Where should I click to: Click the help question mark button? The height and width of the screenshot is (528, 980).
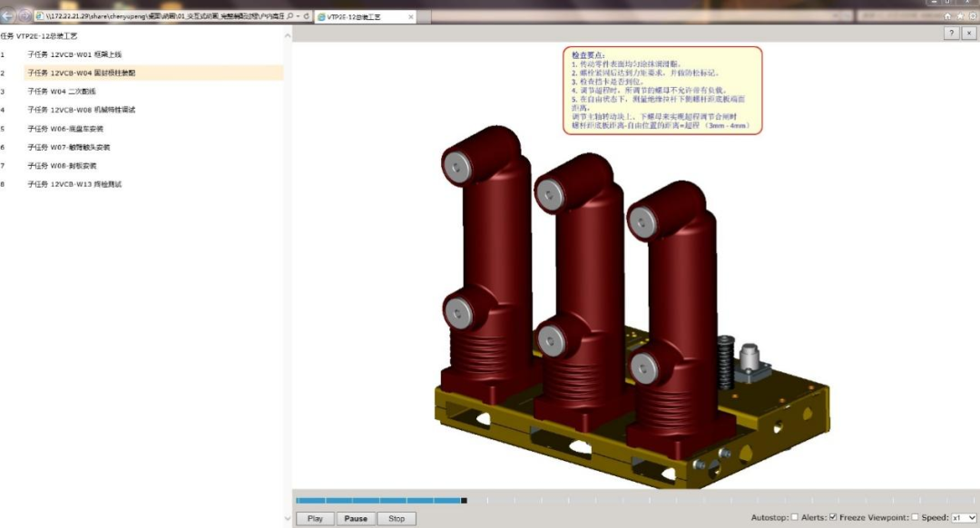[x=951, y=33]
